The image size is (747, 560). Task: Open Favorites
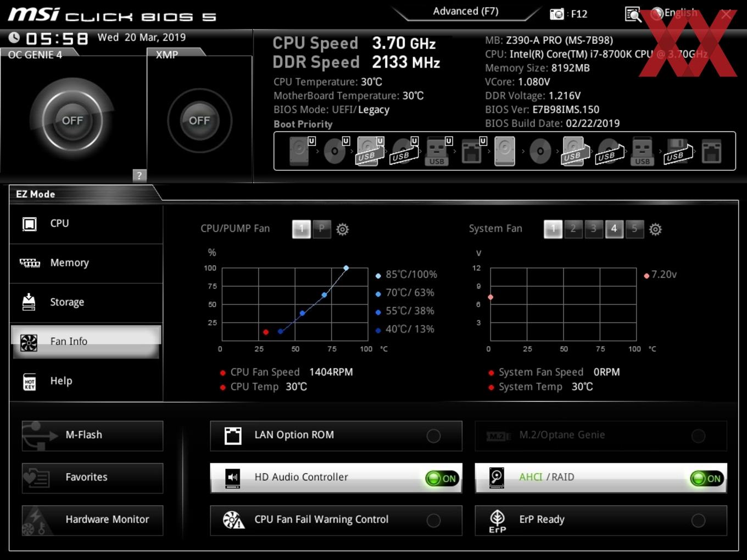(92, 478)
